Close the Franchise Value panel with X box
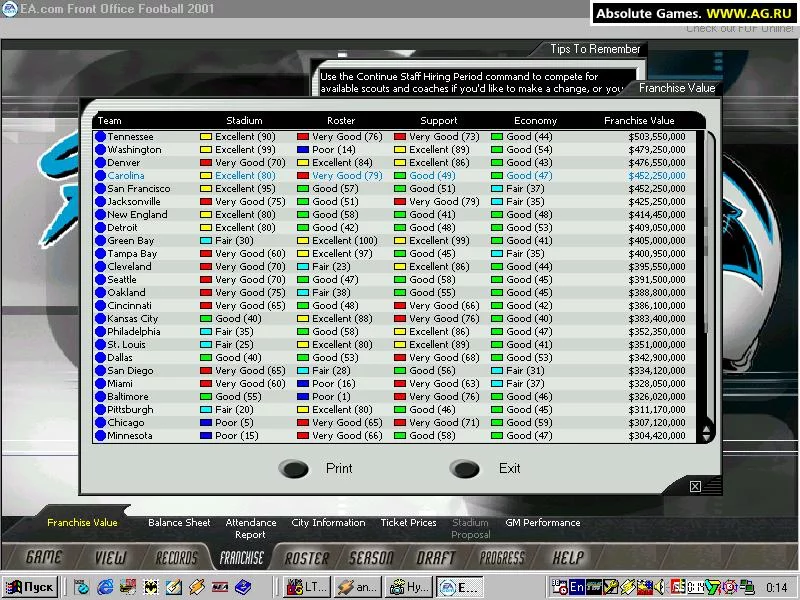 (695, 486)
